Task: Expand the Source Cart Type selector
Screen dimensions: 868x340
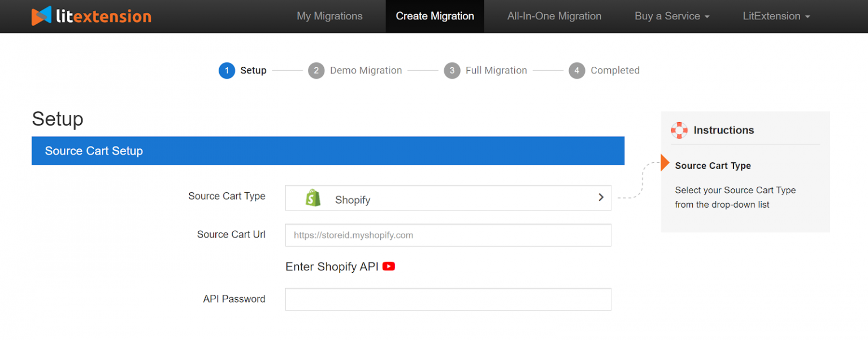Action: click(601, 197)
